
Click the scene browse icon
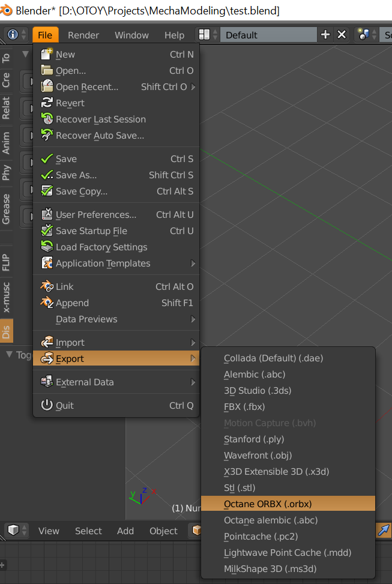point(364,35)
